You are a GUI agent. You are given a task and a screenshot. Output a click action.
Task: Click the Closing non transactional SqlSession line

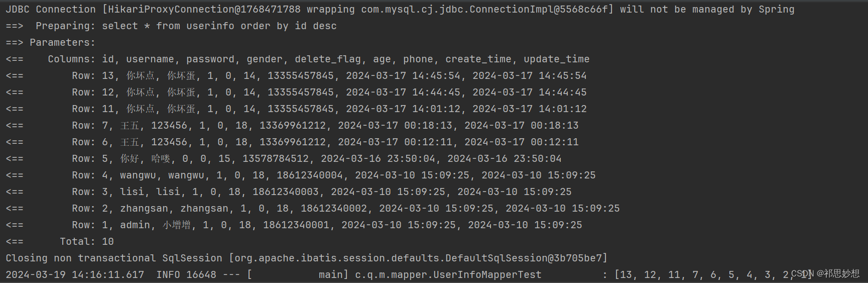[x=307, y=258]
